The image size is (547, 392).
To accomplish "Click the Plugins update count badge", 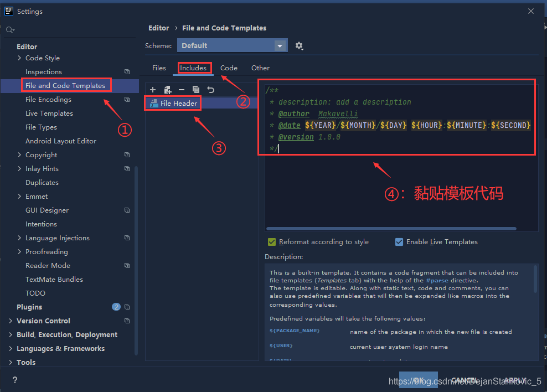I will pos(116,307).
